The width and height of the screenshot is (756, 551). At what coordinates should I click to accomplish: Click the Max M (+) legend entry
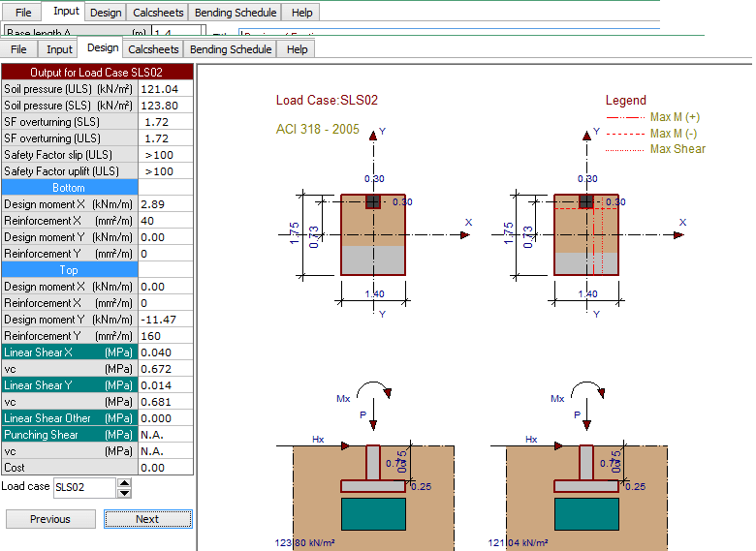pos(675,117)
